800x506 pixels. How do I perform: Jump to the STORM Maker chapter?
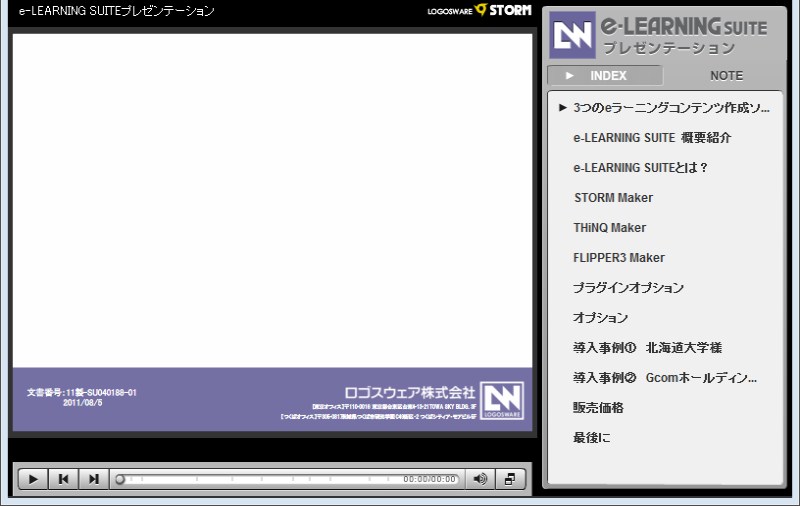pyautogui.click(x=613, y=198)
